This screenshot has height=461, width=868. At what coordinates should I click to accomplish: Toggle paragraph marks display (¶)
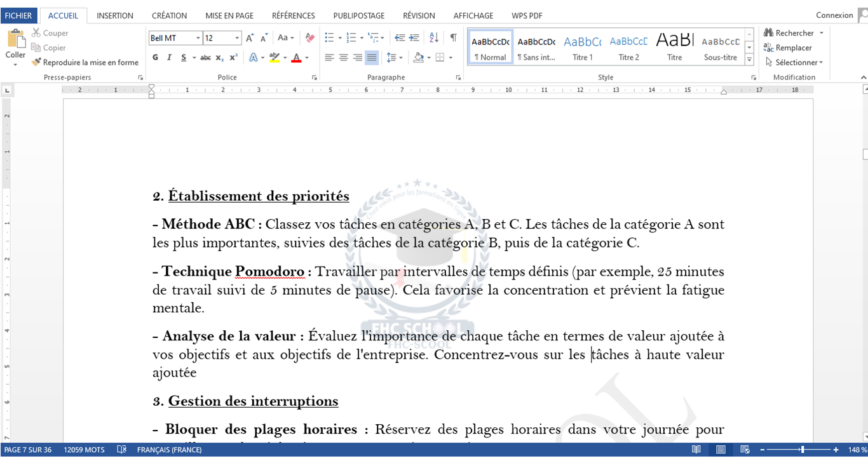[453, 38]
